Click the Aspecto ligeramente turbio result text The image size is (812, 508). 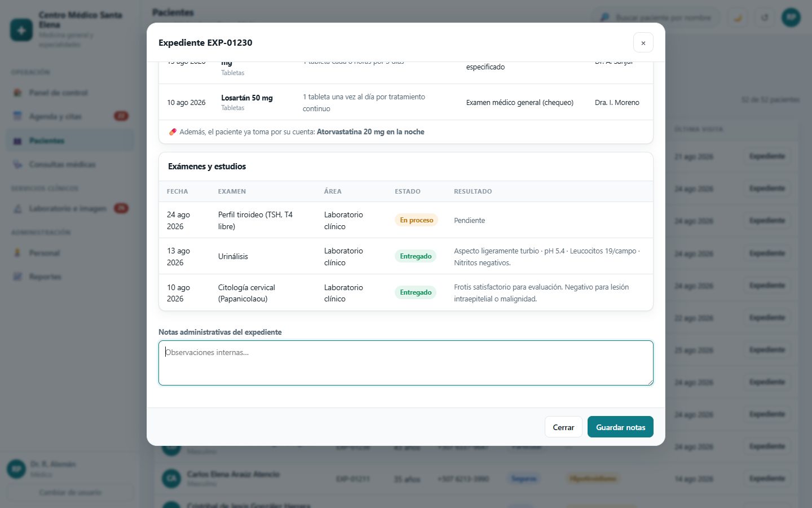click(x=547, y=257)
